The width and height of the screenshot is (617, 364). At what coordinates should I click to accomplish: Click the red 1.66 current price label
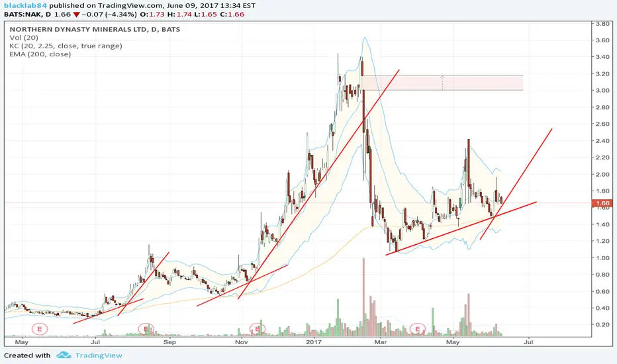point(602,203)
